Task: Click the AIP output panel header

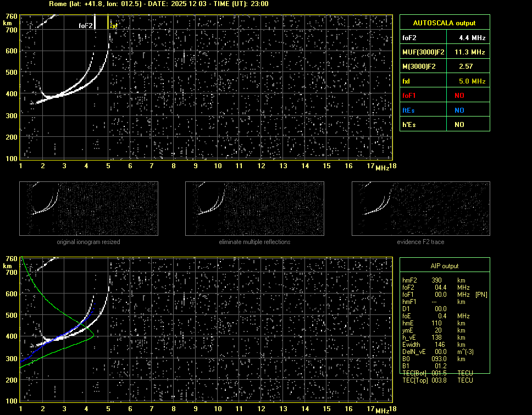Action: [x=444, y=266]
